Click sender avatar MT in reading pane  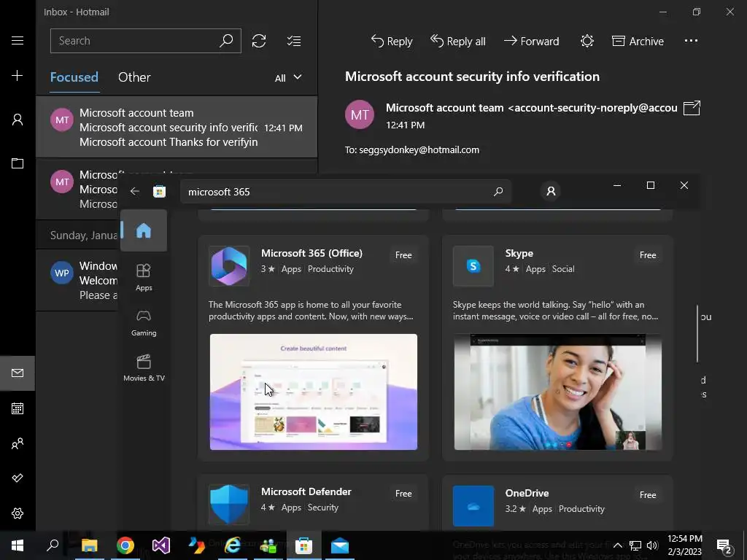click(359, 114)
